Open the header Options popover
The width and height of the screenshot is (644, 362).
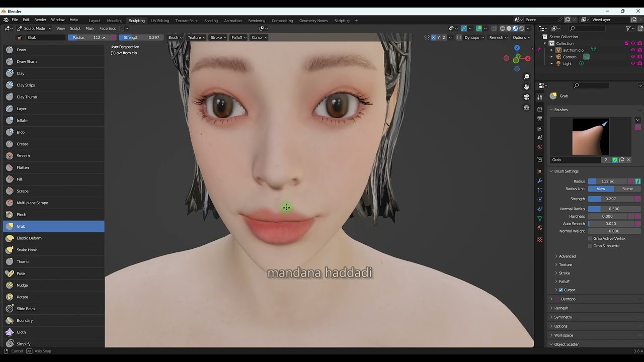pyautogui.click(x=521, y=37)
